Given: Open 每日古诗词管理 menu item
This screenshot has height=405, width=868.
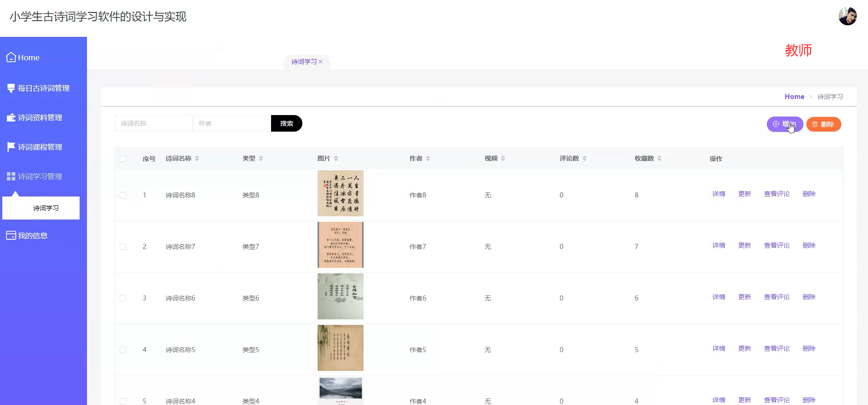Looking at the screenshot, I should tap(43, 88).
